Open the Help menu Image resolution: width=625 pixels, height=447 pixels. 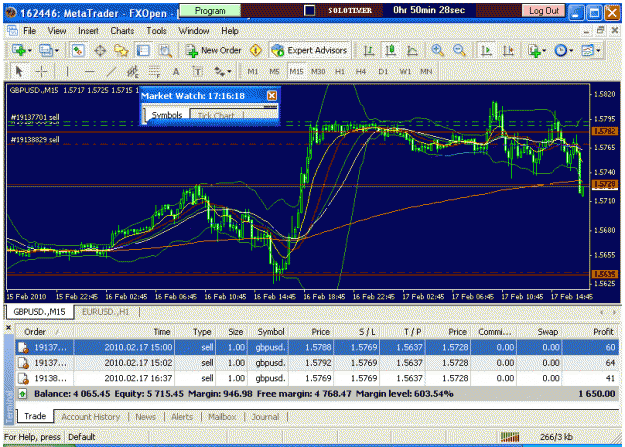(x=230, y=31)
